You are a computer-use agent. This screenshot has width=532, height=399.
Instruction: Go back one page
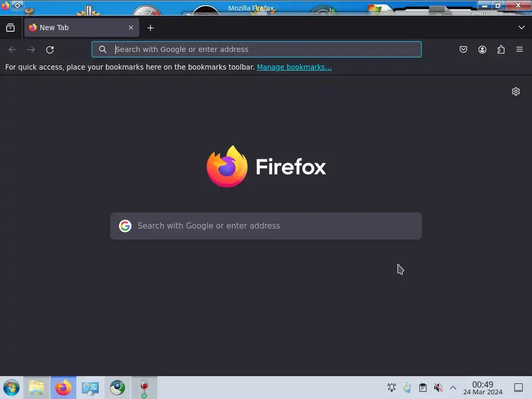coord(12,49)
